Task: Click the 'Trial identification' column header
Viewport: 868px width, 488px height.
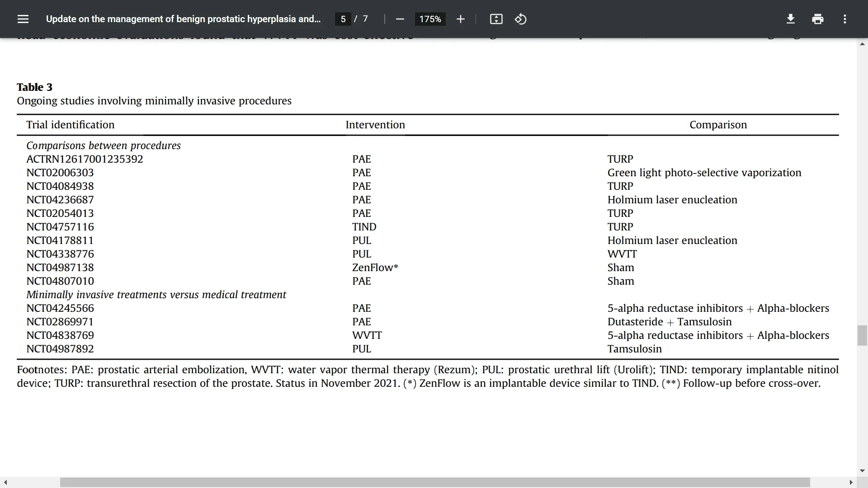Action: [x=70, y=125]
